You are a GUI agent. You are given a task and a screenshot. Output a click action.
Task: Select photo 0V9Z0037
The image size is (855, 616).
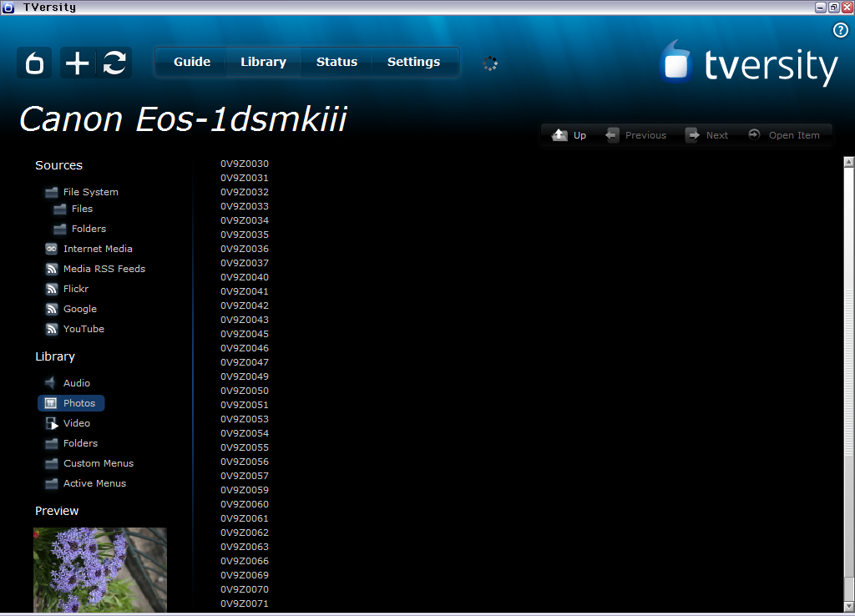pos(245,263)
